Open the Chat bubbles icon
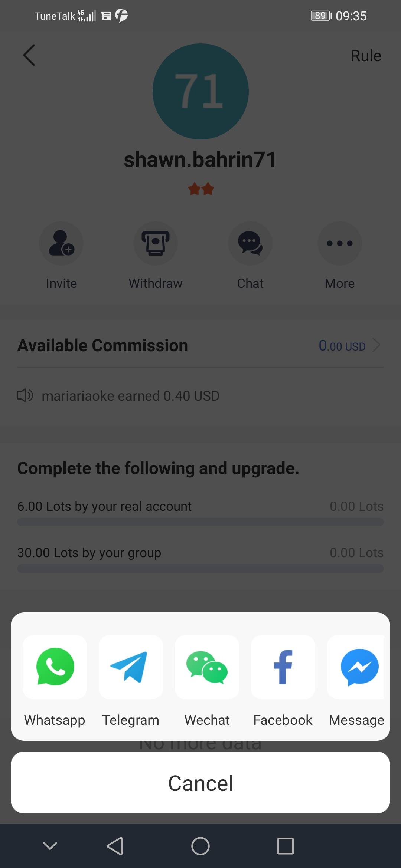Screen dimensions: 401x868 click(x=250, y=243)
